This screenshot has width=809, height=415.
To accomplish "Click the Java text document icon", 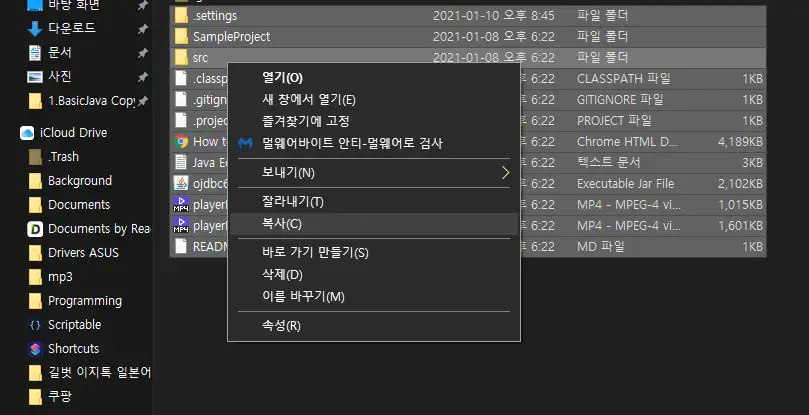I will (x=181, y=163).
